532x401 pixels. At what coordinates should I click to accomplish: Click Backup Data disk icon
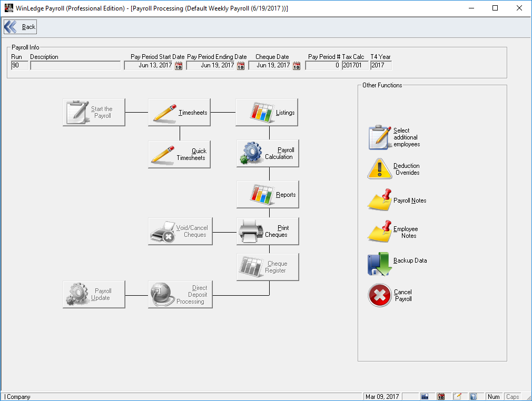[x=380, y=264]
